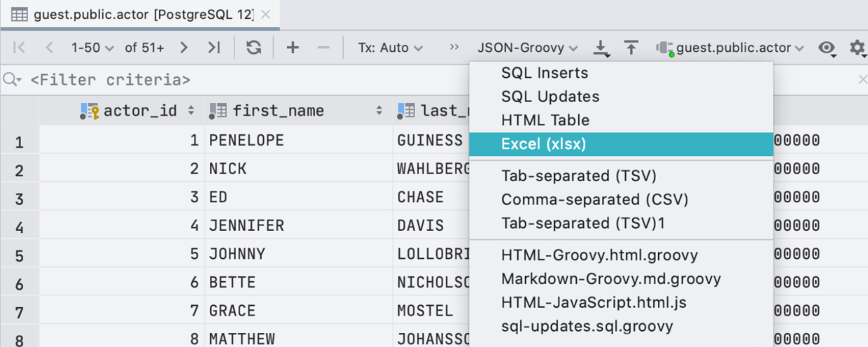The width and height of the screenshot is (868, 347).
Task: Select Excel (xlsx) from the extractor list
Action: coord(543,144)
